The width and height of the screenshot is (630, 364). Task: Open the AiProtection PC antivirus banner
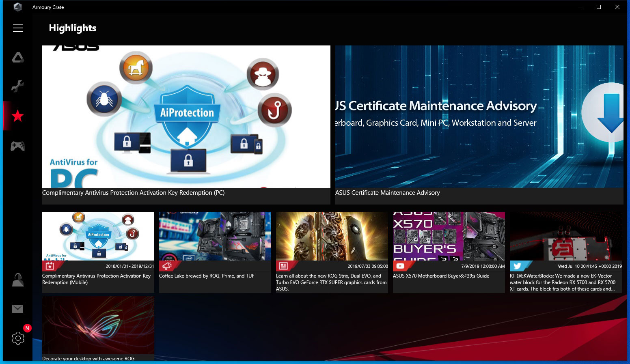pos(186,116)
